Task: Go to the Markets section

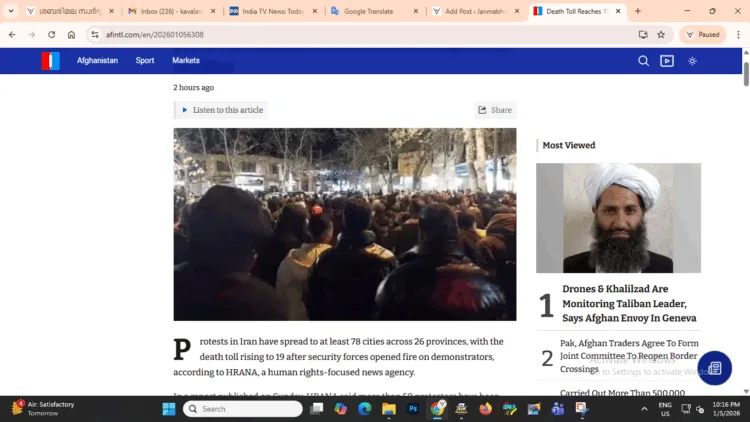Action: (186, 61)
